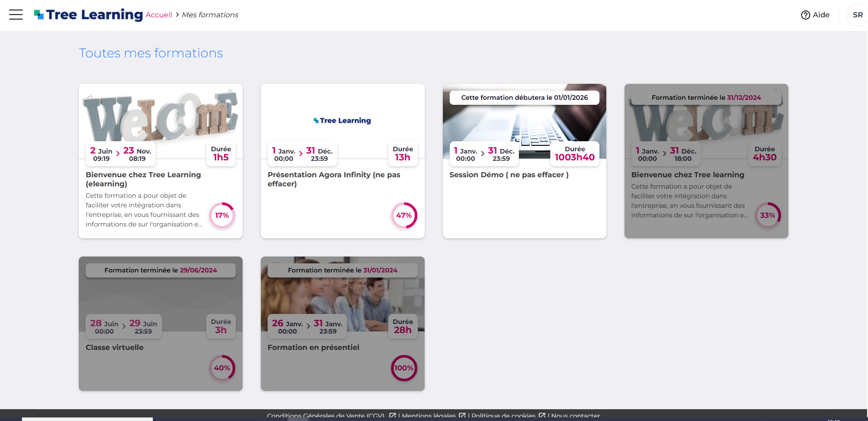Screen dimensions: 868x421
Task: Open Formation en présentiel course
Action: point(313,348)
